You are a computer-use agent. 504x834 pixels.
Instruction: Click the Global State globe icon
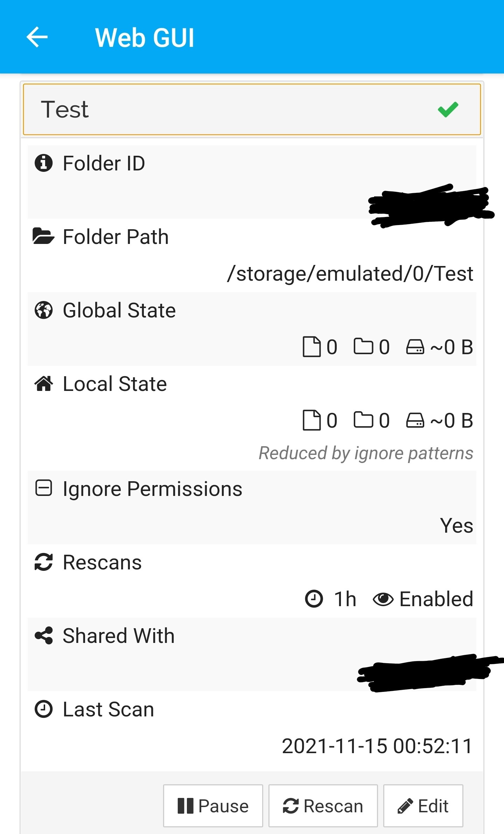(44, 310)
